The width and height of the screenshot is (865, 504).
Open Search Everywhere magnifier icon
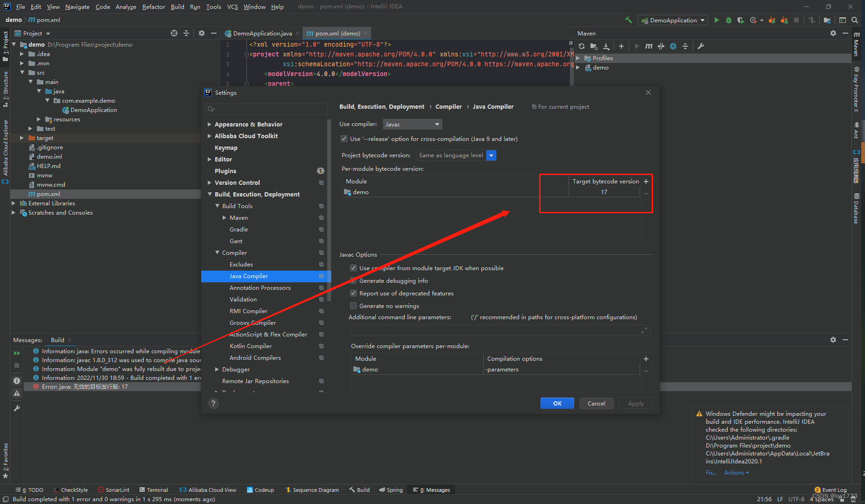point(855,20)
